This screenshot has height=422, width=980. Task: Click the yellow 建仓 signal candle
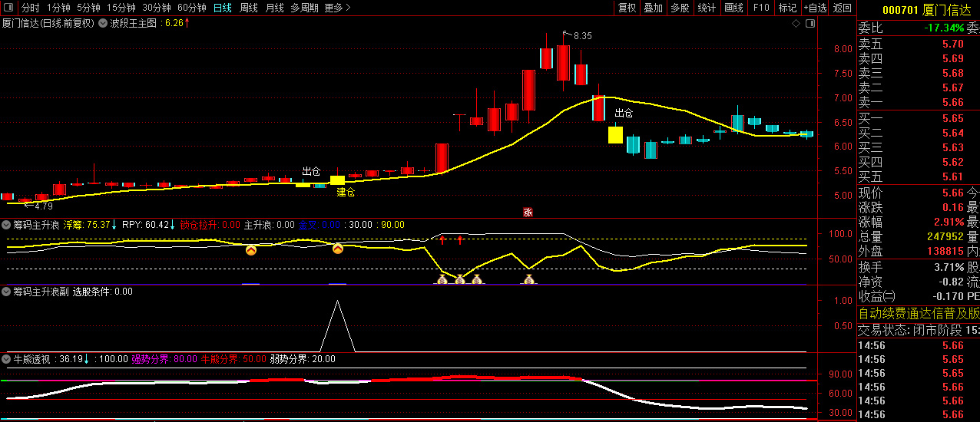point(337,180)
